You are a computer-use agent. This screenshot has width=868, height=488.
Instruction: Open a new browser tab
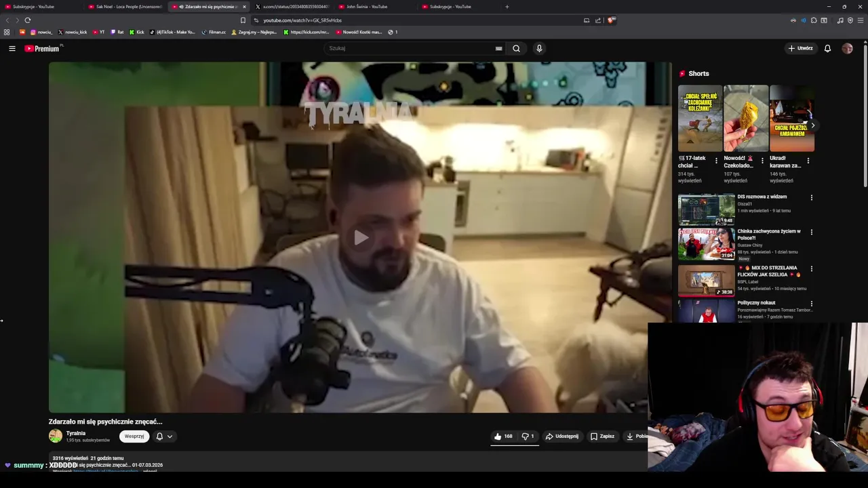507,7
